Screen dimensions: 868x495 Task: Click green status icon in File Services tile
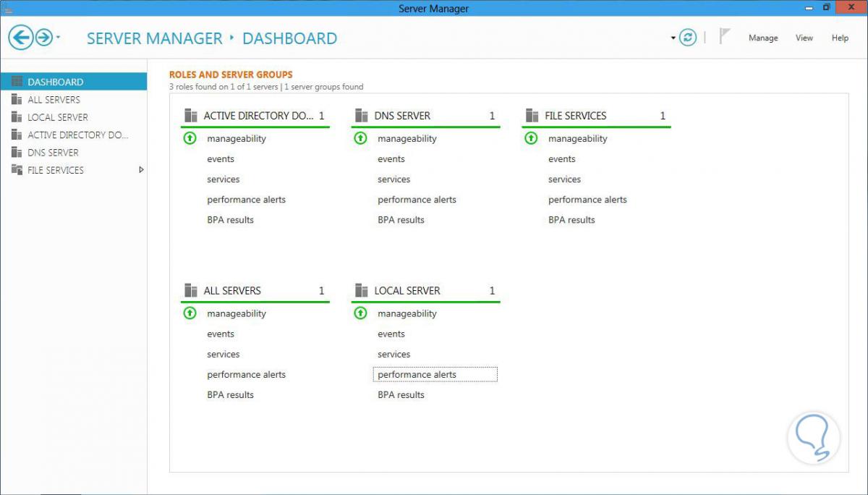pos(531,138)
